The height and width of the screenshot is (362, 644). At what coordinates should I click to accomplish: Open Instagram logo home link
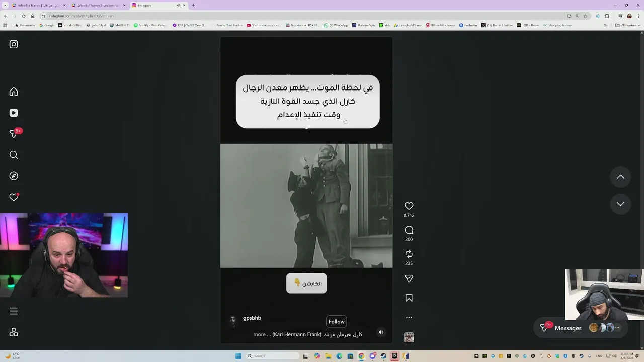[x=14, y=44]
